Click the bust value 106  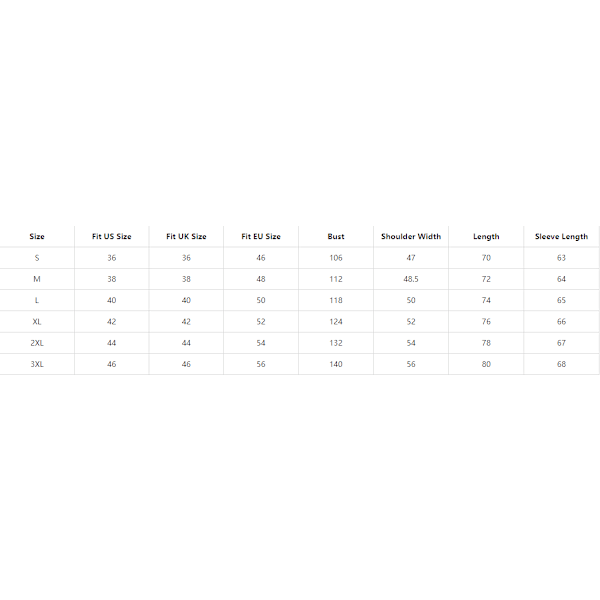(336, 258)
